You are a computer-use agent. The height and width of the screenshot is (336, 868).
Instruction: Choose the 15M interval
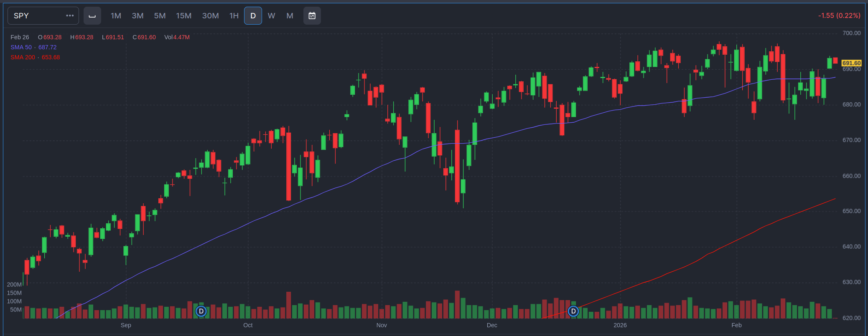coord(183,16)
